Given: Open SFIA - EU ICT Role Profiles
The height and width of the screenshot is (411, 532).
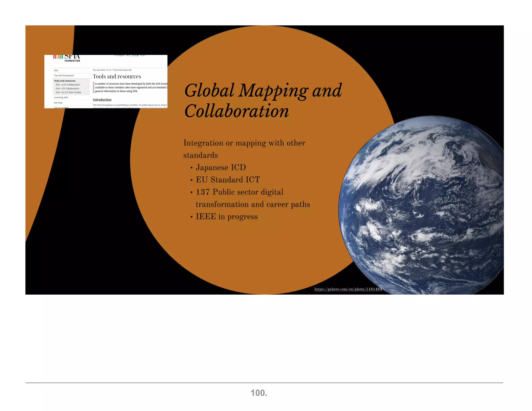Looking at the screenshot, I should 68,92.
